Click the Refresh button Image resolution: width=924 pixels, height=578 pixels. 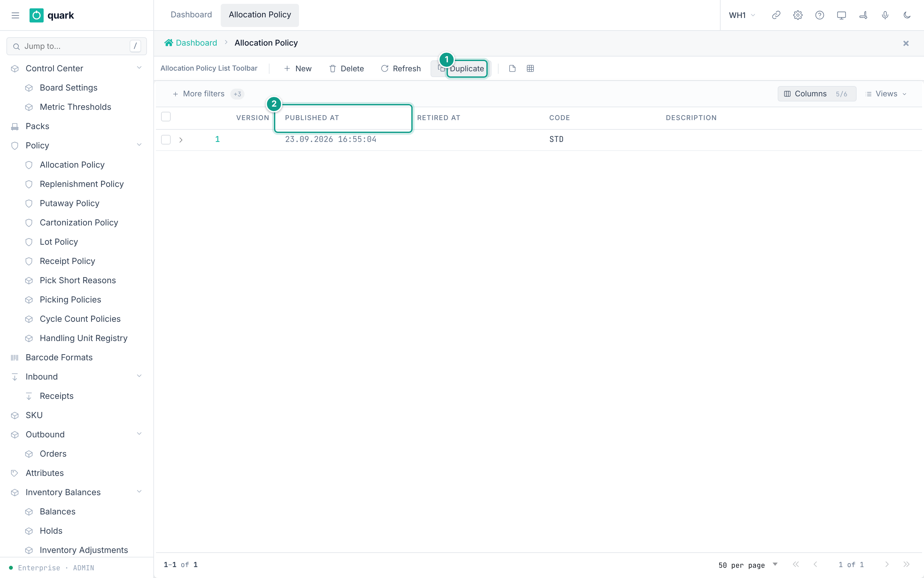[400, 68]
